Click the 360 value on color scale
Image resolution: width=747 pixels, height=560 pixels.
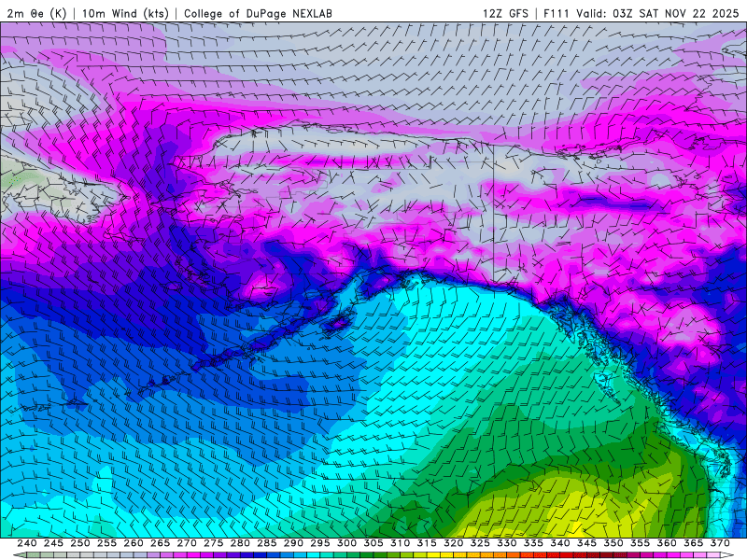(667, 543)
